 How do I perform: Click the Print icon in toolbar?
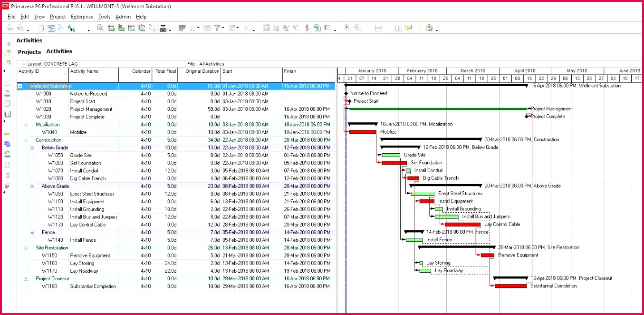click(x=10, y=29)
